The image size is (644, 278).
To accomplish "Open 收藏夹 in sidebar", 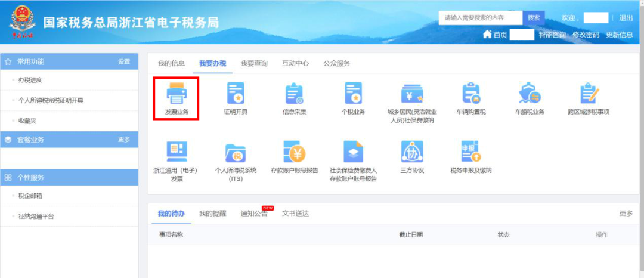I will (x=27, y=121).
